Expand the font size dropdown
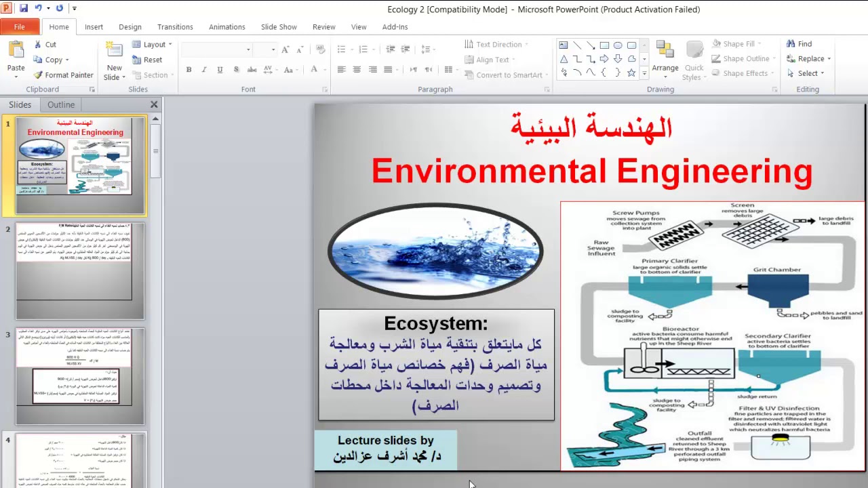Image resolution: width=868 pixels, height=488 pixels. coord(273,49)
